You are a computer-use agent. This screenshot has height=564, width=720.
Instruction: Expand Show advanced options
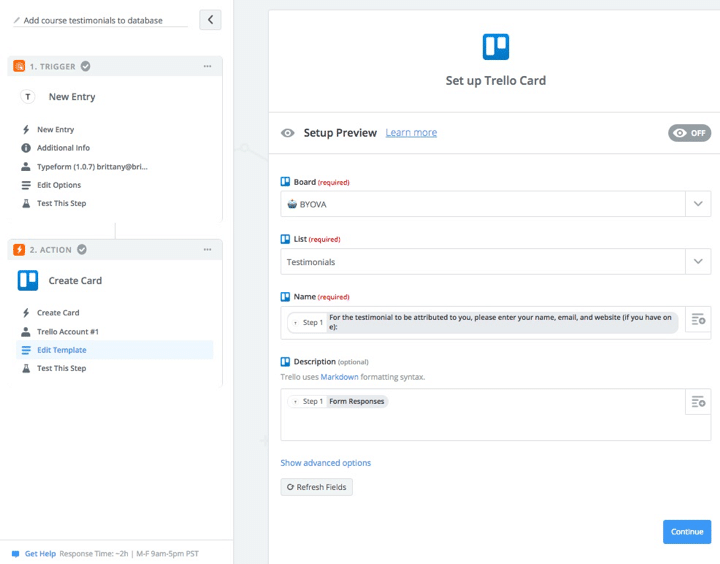pos(326,463)
